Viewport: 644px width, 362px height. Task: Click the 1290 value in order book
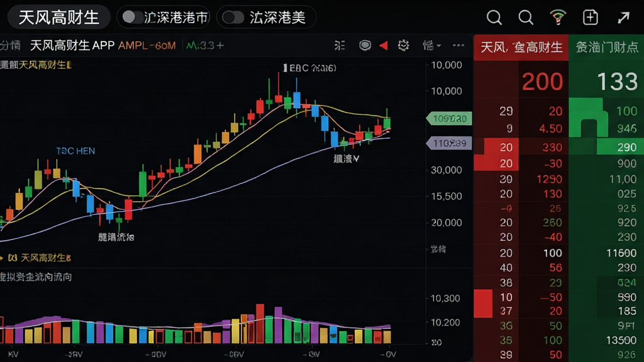549,179
